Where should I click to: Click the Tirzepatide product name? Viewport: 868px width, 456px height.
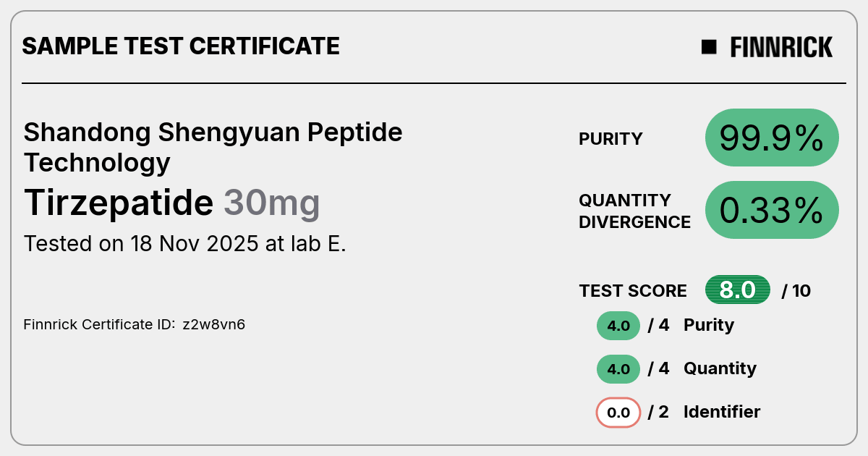(119, 203)
